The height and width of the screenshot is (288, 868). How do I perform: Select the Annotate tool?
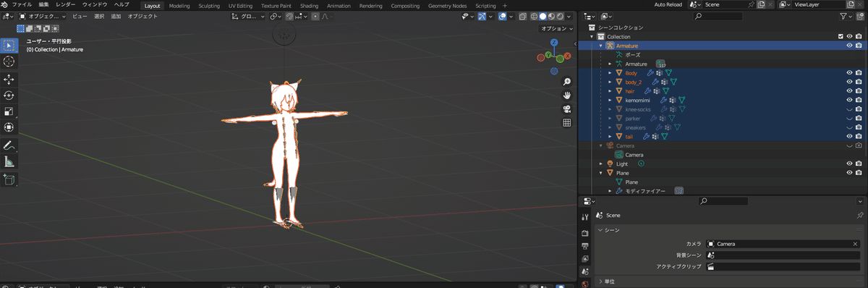pyautogui.click(x=9, y=145)
